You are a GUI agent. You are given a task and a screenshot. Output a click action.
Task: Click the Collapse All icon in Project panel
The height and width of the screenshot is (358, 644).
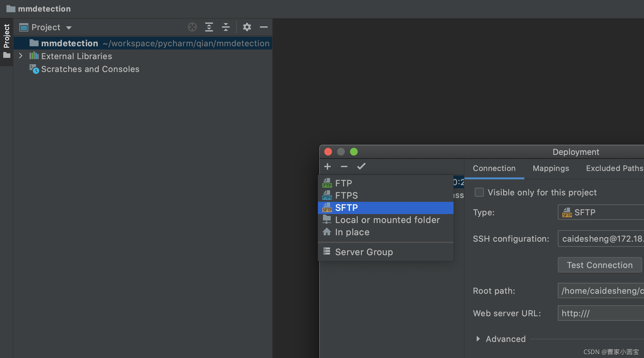coord(226,27)
